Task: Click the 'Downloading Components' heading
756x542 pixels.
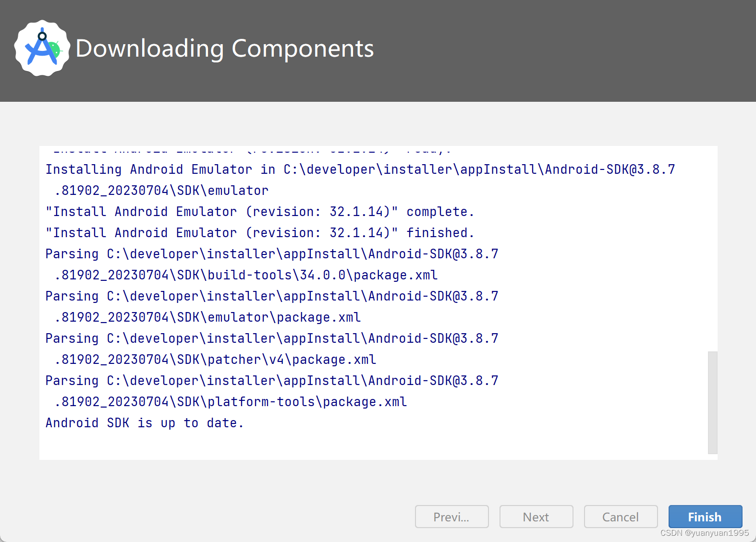Action: tap(225, 48)
